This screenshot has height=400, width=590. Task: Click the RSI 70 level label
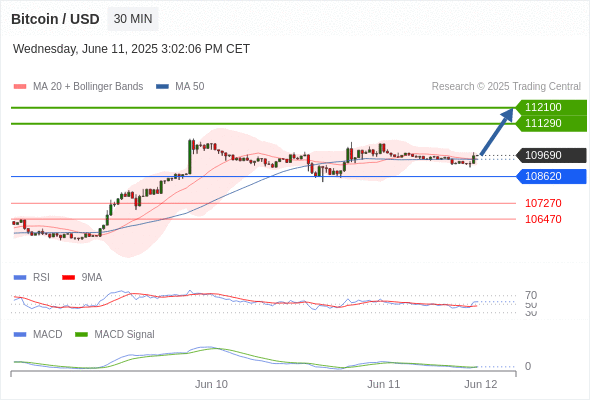(531, 295)
